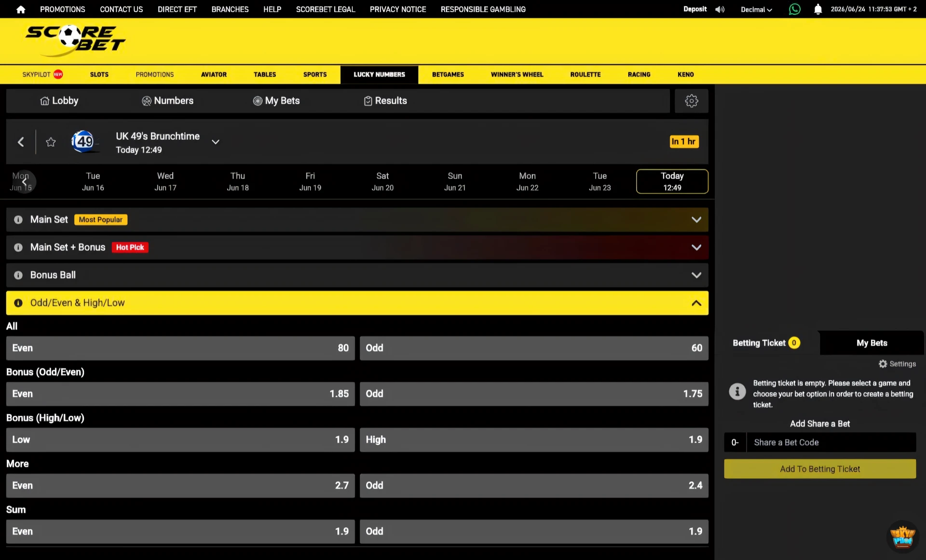The height and width of the screenshot is (560, 926).
Task: Click Add To Betting Ticket button
Action: (x=819, y=469)
